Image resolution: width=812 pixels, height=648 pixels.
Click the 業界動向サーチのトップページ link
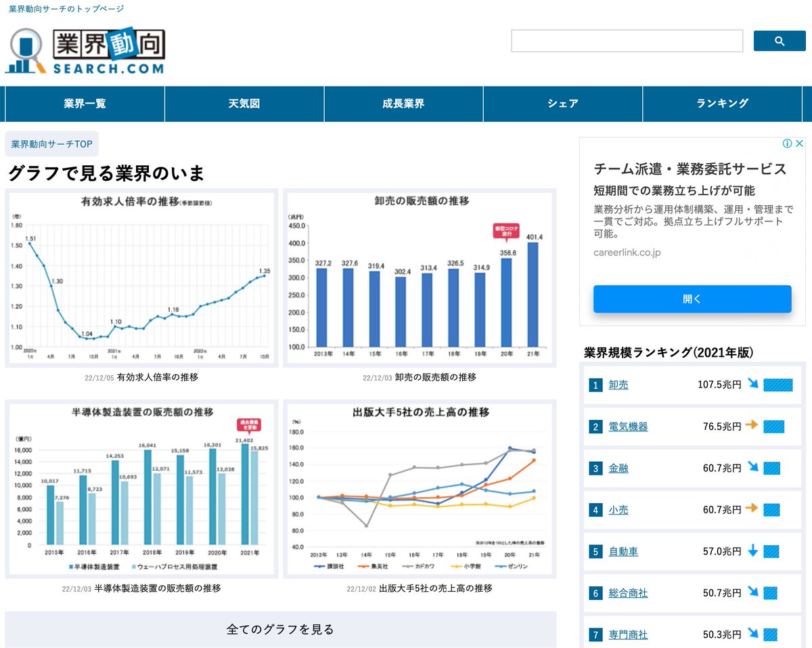pyautogui.click(x=66, y=9)
